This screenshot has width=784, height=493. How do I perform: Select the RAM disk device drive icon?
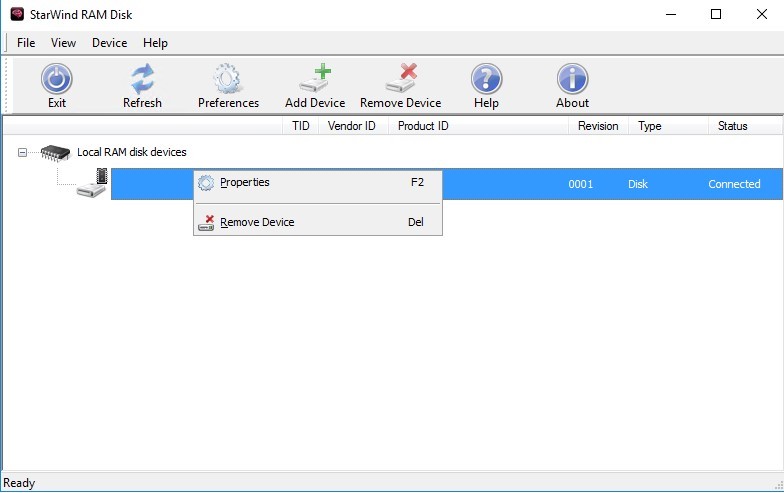pyautogui.click(x=92, y=184)
